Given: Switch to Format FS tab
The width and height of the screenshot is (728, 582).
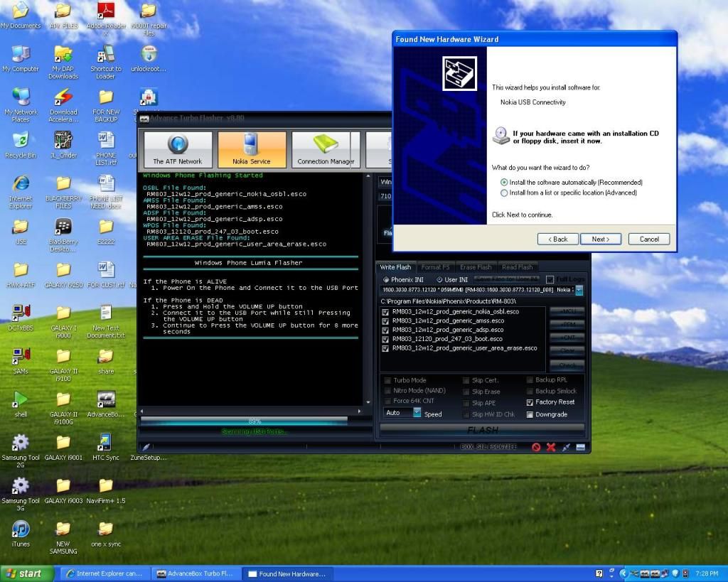Looking at the screenshot, I should (x=435, y=267).
